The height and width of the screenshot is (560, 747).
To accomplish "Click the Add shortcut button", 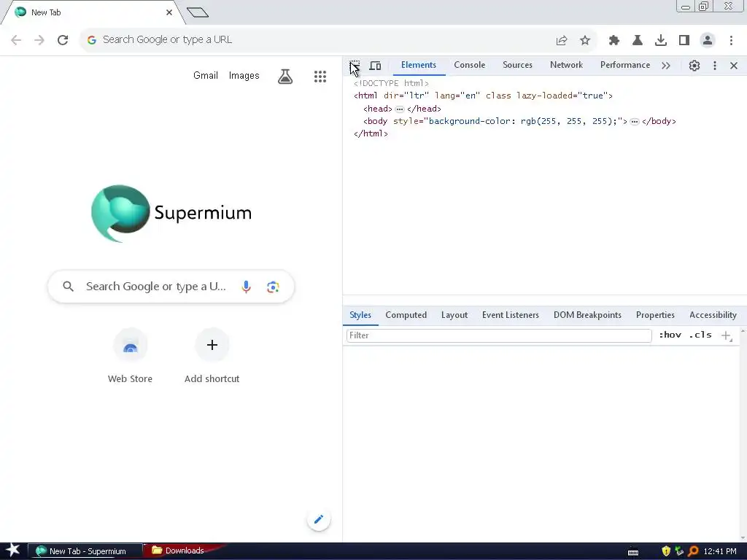I will (212, 357).
